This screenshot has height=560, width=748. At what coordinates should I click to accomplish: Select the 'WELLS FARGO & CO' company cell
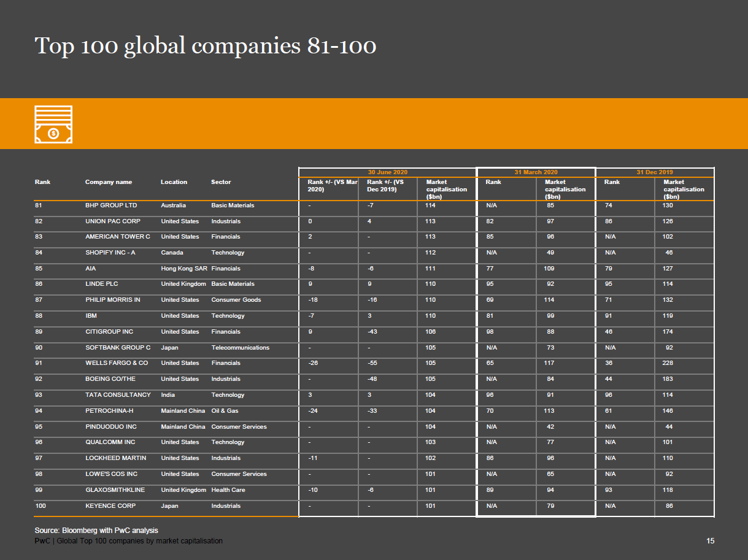[x=117, y=363]
